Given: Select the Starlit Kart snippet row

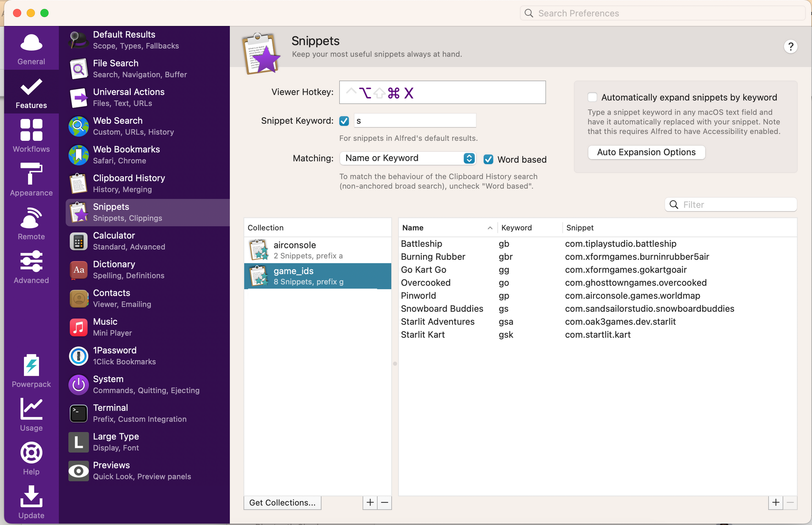Looking at the screenshot, I should coord(598,335).
